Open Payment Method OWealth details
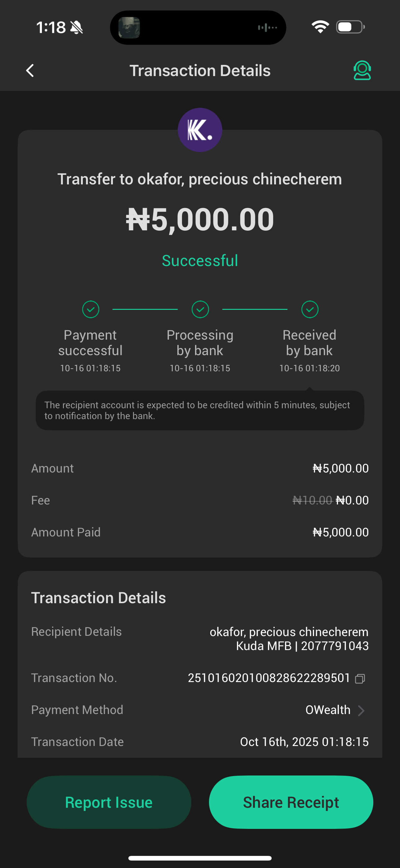The image size is (400, 868). coord(328,710)
